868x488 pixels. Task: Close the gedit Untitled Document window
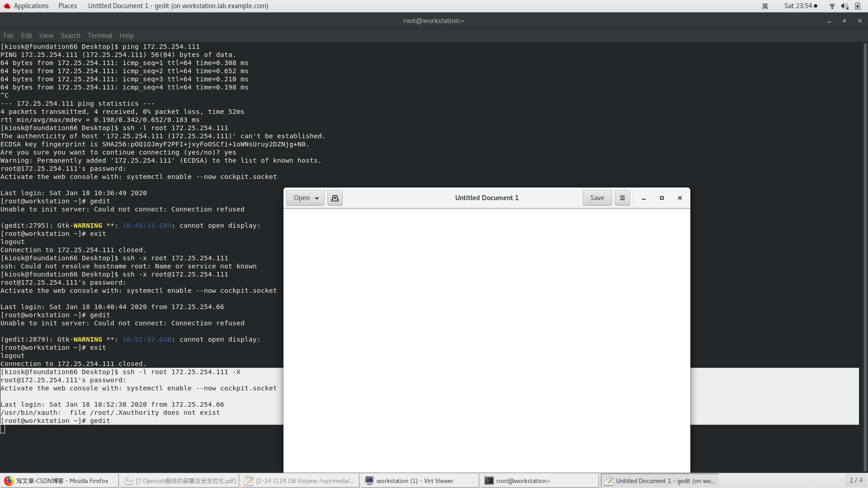coord(680,198)
